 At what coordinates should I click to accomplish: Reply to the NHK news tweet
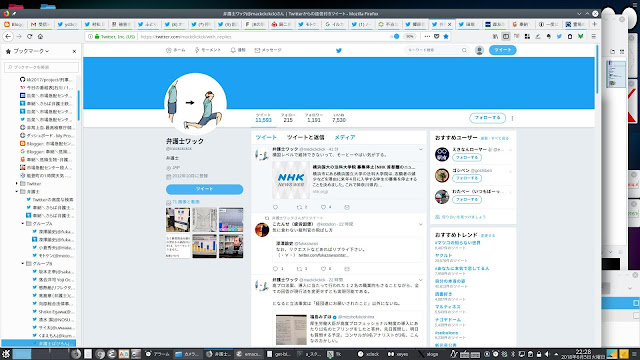(x=275, y=207)
